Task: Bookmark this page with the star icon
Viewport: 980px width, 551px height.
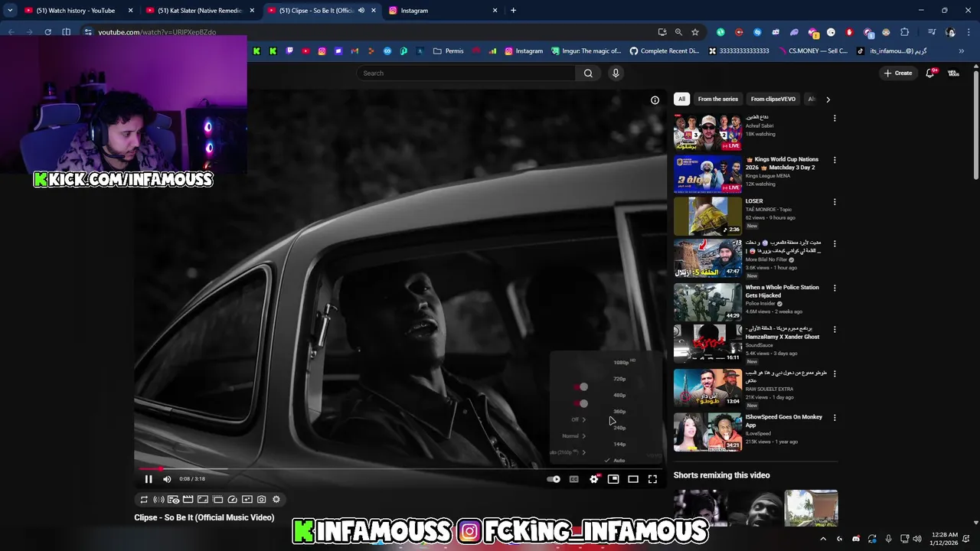Action: click(695, 32)
